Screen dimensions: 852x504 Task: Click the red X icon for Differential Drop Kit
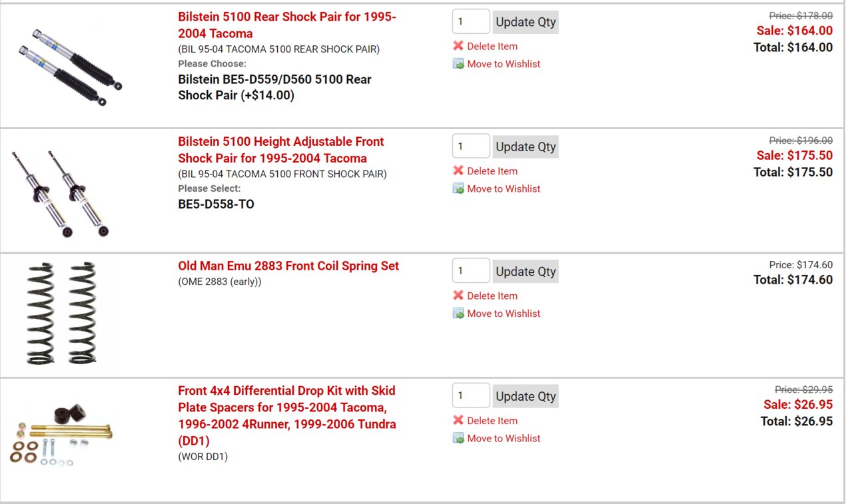(458, 420)
